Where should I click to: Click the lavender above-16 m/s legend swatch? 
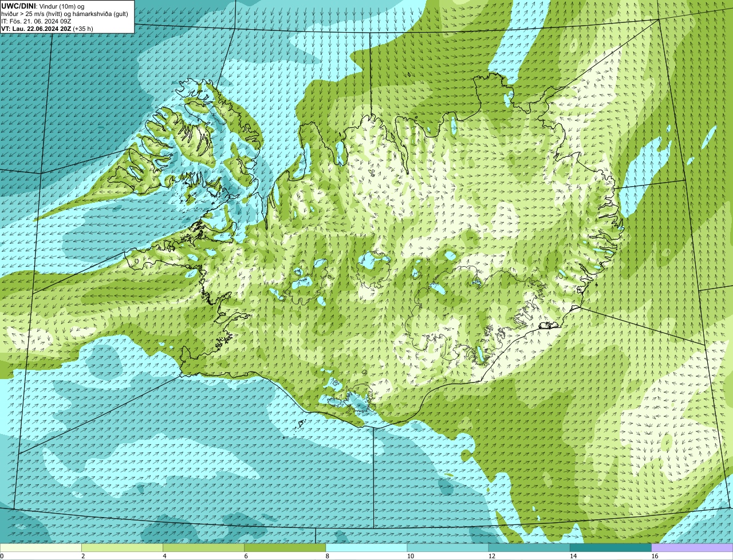pos(692,548)
